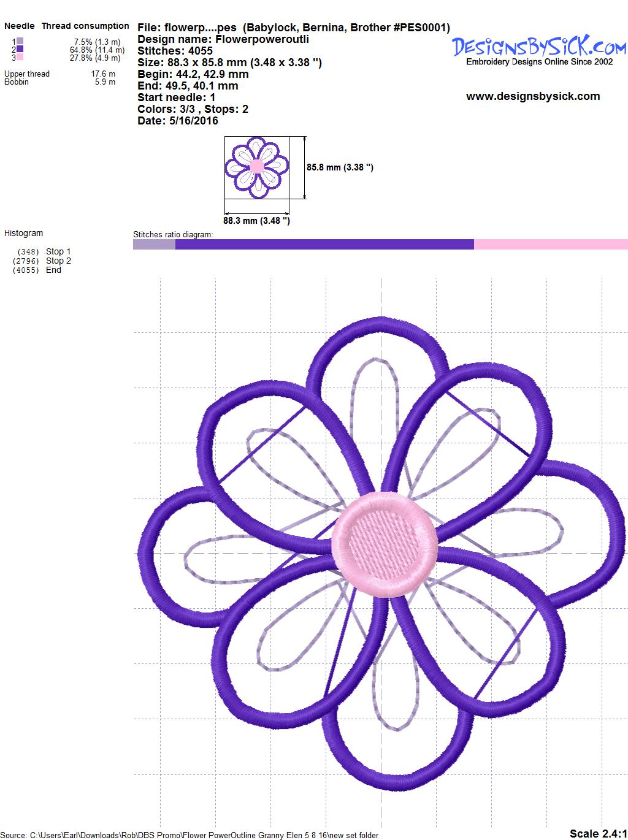Click the light purple segment of stitches ratio bar
The width and height of the screenshot is (628, 840).
point(154,245)
